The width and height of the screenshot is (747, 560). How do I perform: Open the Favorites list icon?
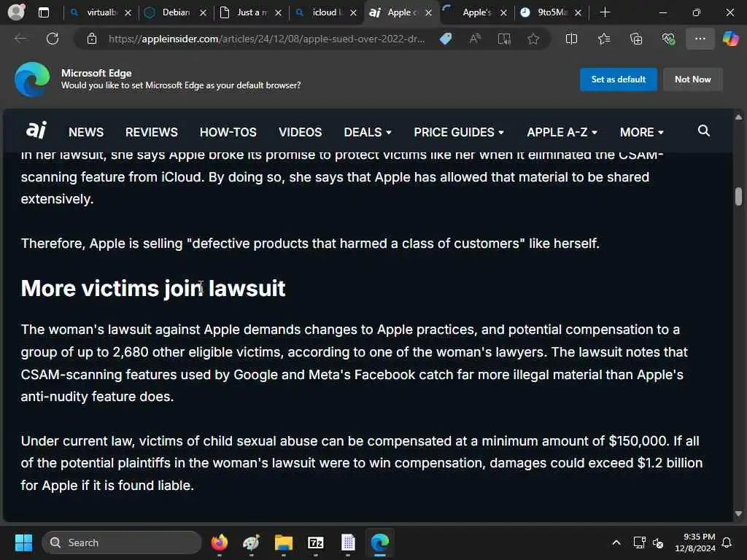point(603,39)
